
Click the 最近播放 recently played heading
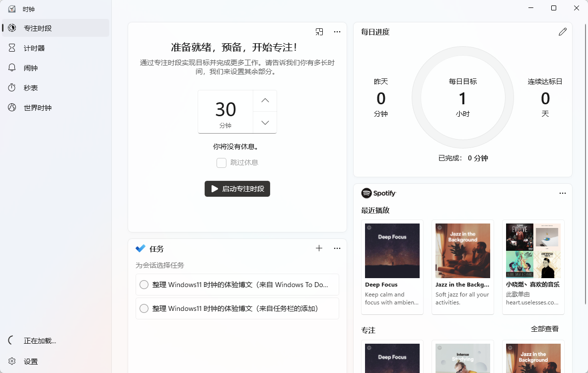375,210
